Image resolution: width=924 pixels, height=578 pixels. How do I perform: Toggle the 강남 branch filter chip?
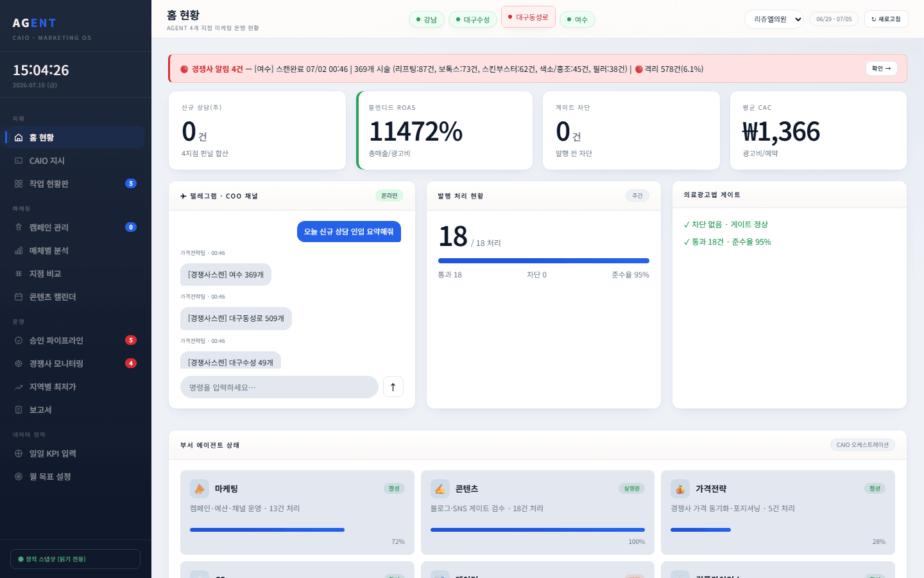427,19
